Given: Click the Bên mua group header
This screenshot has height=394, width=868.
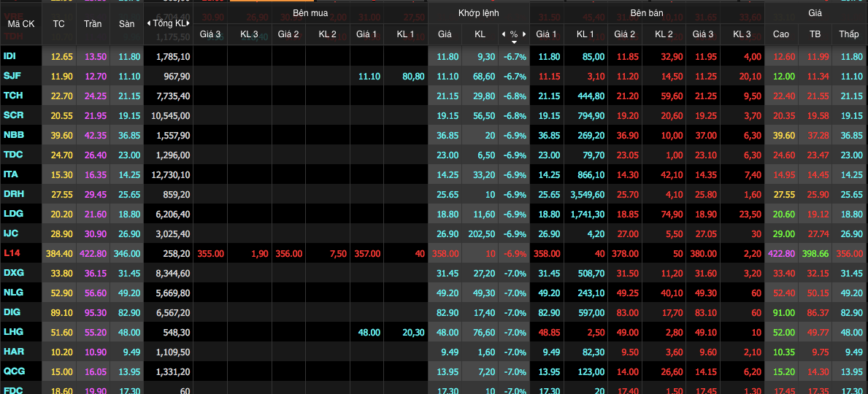Looking at the screenshot, I should pyautogui.click(x=310, y=12).
